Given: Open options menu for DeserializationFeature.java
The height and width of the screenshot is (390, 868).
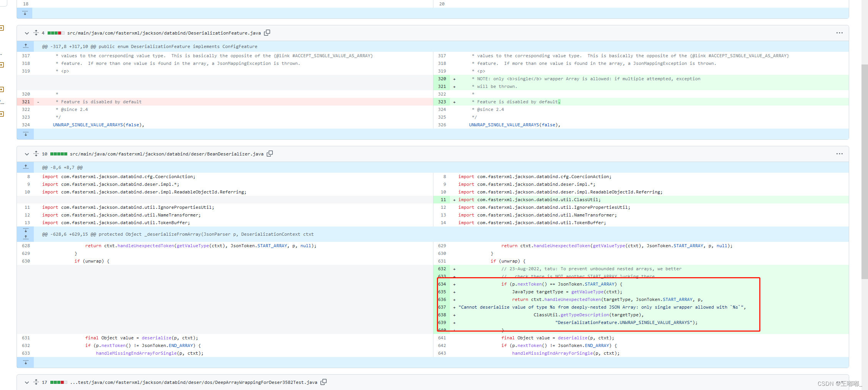Looking at the screenshot, I should point(839,33).
